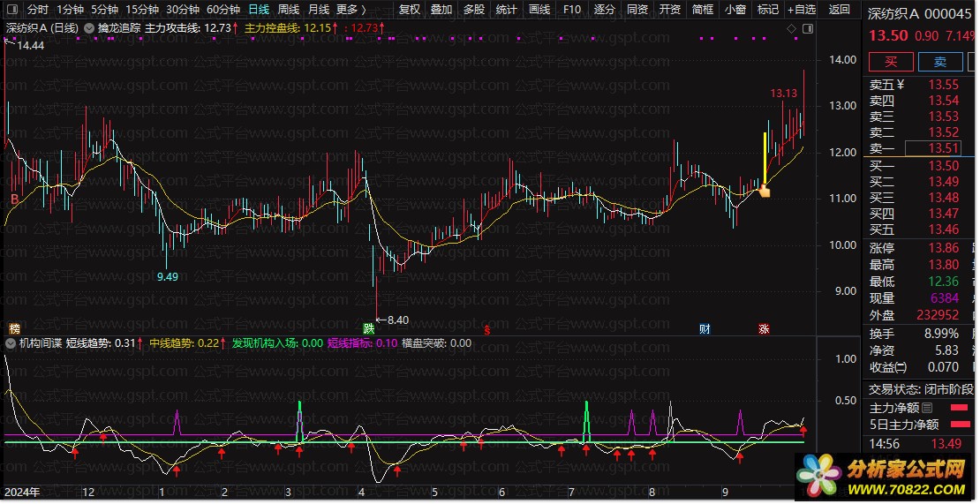Viewport: 980px width, 504px height.
Task: Click the red 涨 event marker
Action: (x=763, y=328)
